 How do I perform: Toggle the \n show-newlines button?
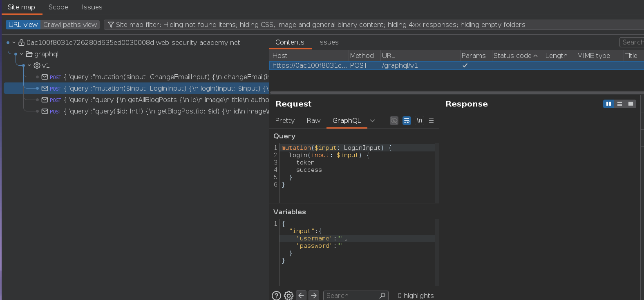coord(419,120)
